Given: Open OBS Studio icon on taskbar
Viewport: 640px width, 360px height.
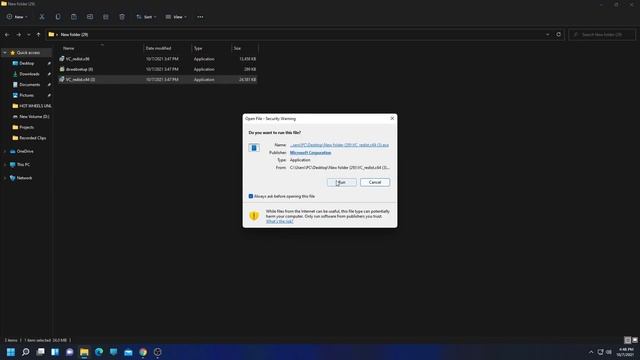Looking at the screenshot, I should click(x=158, y=352).
